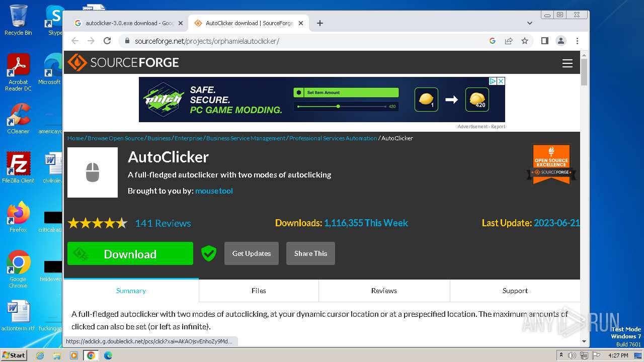This screenshot has height=362, width=644.
Task: Click the star rating icons
Action: [98, 223]
